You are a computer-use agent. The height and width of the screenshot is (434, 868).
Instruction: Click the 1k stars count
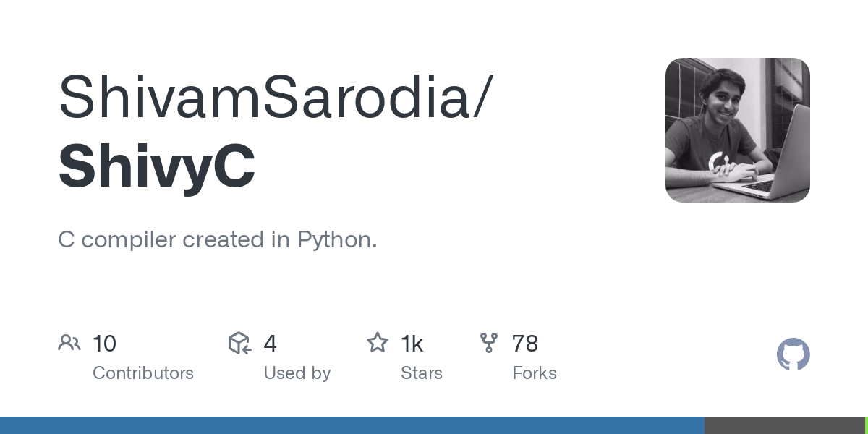coord(412,344)
